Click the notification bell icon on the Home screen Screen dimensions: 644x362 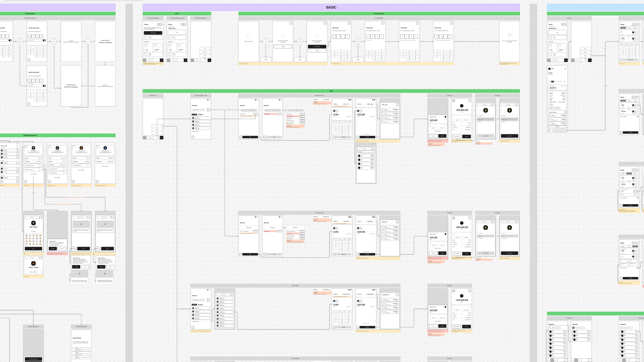161,24
